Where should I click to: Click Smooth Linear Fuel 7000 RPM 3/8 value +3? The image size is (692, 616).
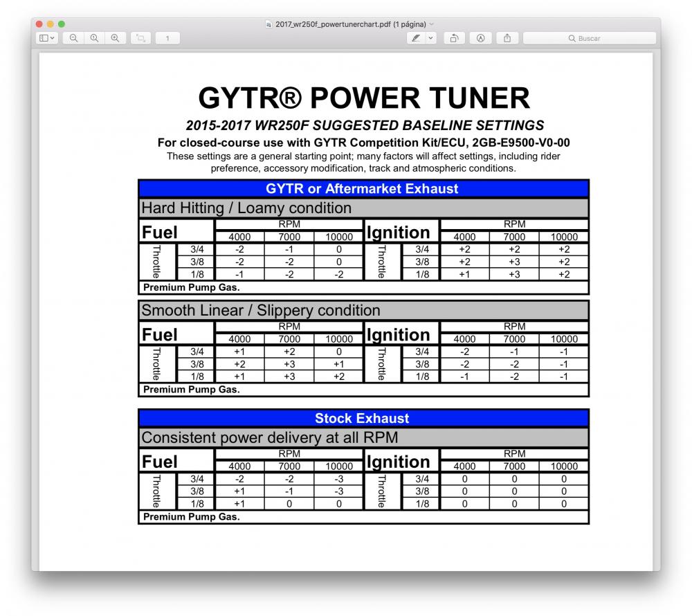[289, 364]
